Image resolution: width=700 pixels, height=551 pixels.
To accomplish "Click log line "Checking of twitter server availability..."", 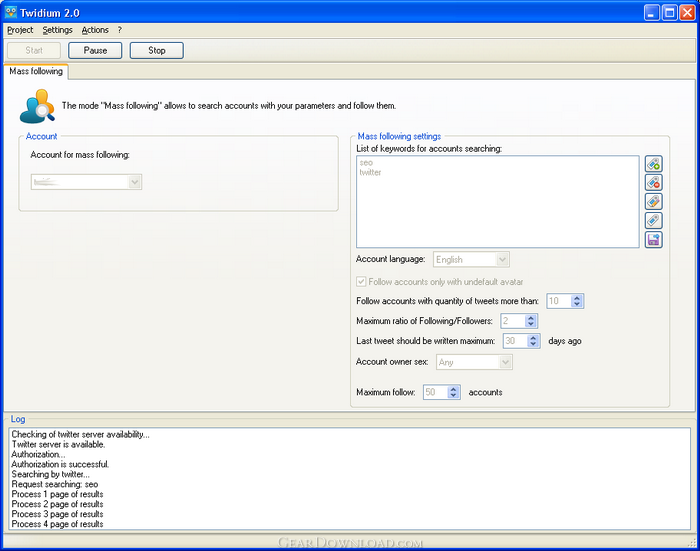I will [x=80, y=434].
